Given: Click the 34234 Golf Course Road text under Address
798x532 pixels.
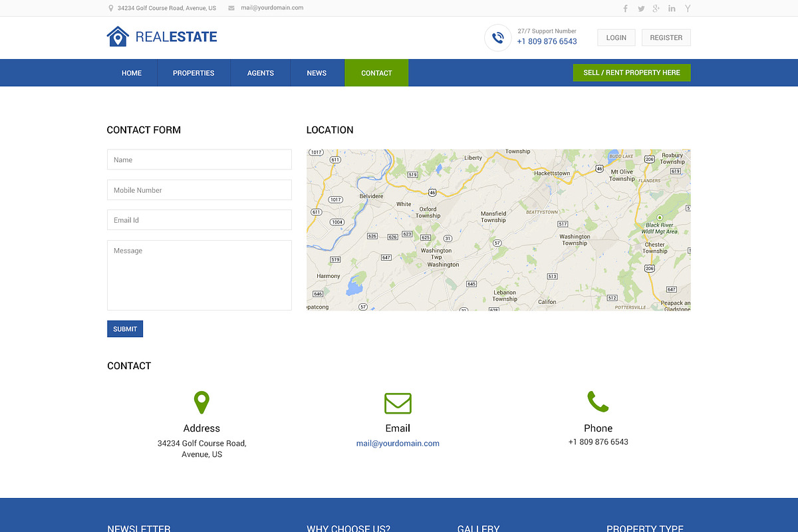Looking at the screenshot, I should (x=201, y=449).
